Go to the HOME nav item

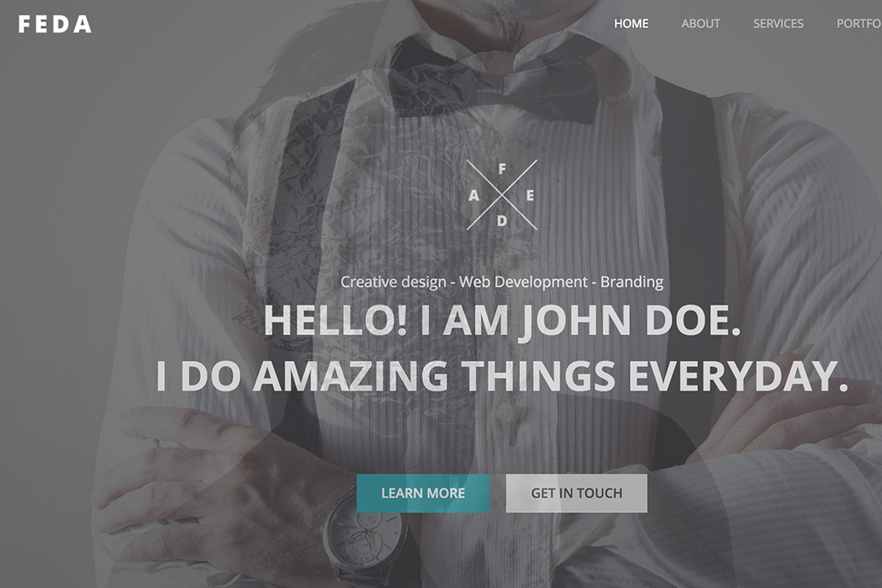[x=631, y=24]
